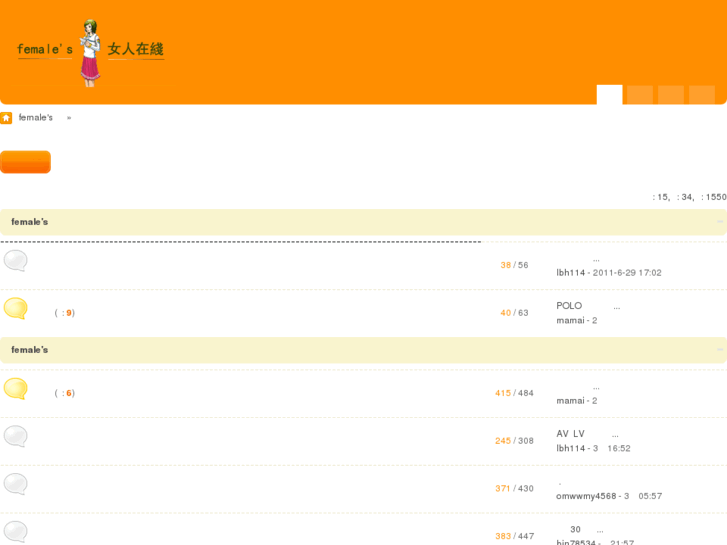Open the POLO last post link

[588, 306]
